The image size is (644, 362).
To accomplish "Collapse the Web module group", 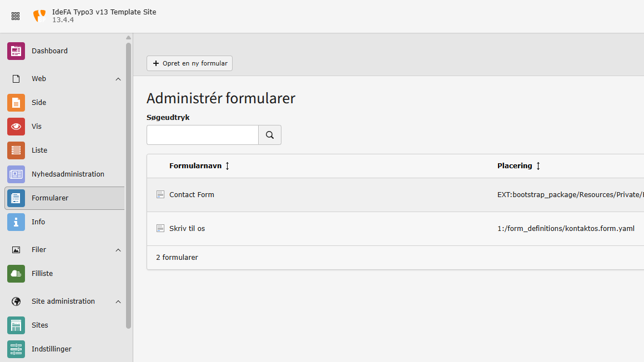I will click(x=118, y=79).
